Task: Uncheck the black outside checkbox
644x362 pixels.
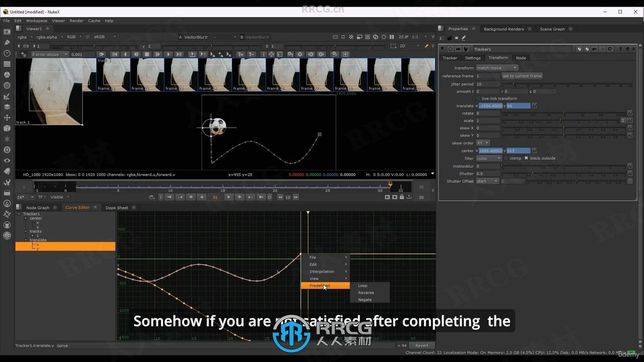Action: click(526, 158)
